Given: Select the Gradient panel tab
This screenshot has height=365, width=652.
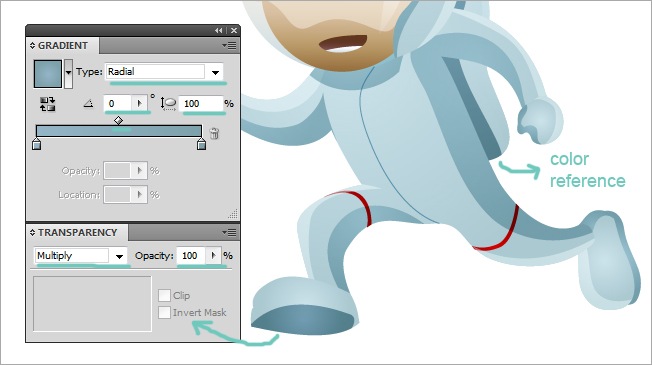Looking at the screenshot, I should tap(63, 45).
